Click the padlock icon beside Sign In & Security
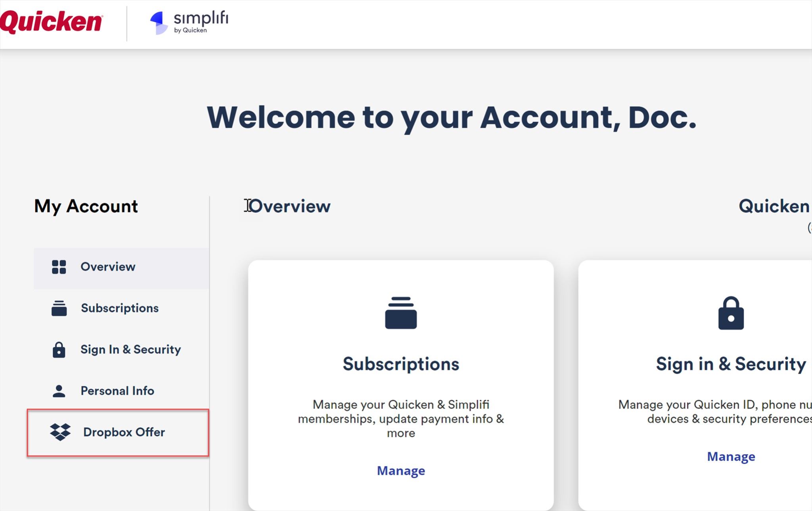This screenshot has width=812, height=511. coord(59,350)
